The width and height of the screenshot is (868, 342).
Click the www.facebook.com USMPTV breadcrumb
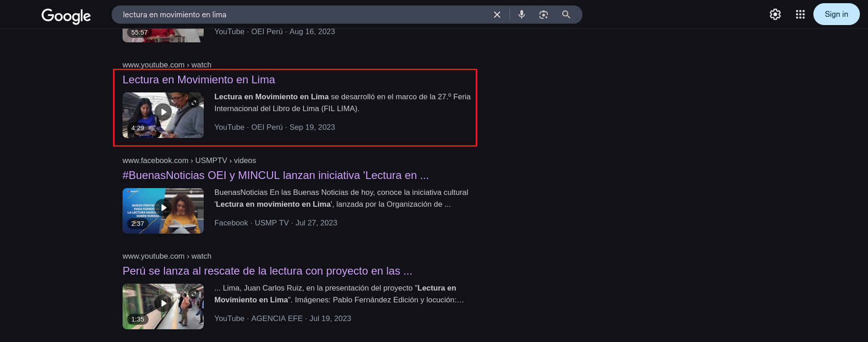(x=189, y=161)
